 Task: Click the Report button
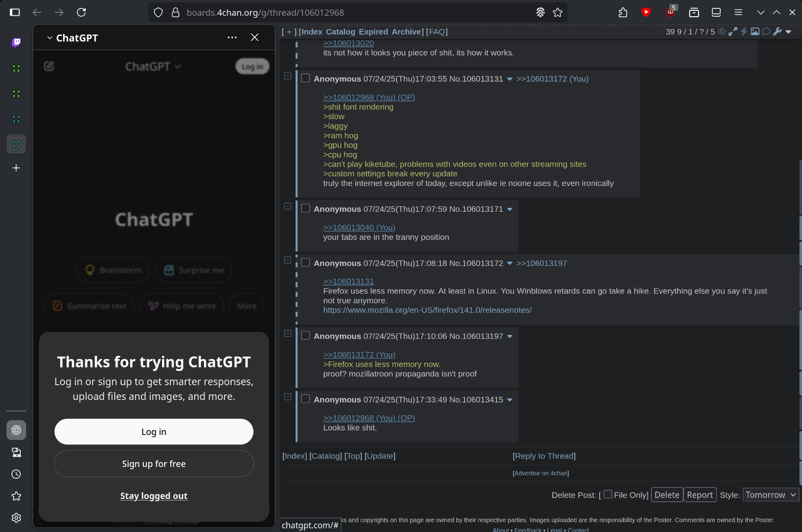point(700,495)
